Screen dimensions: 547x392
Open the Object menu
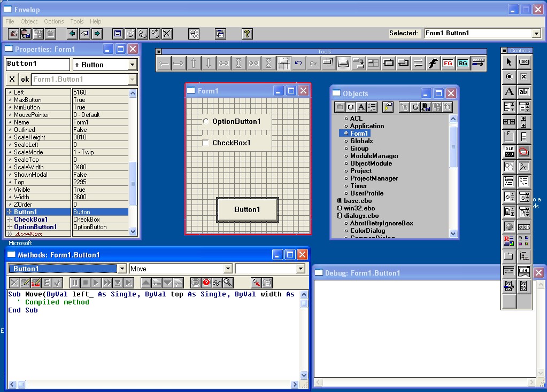click(29, 21)
